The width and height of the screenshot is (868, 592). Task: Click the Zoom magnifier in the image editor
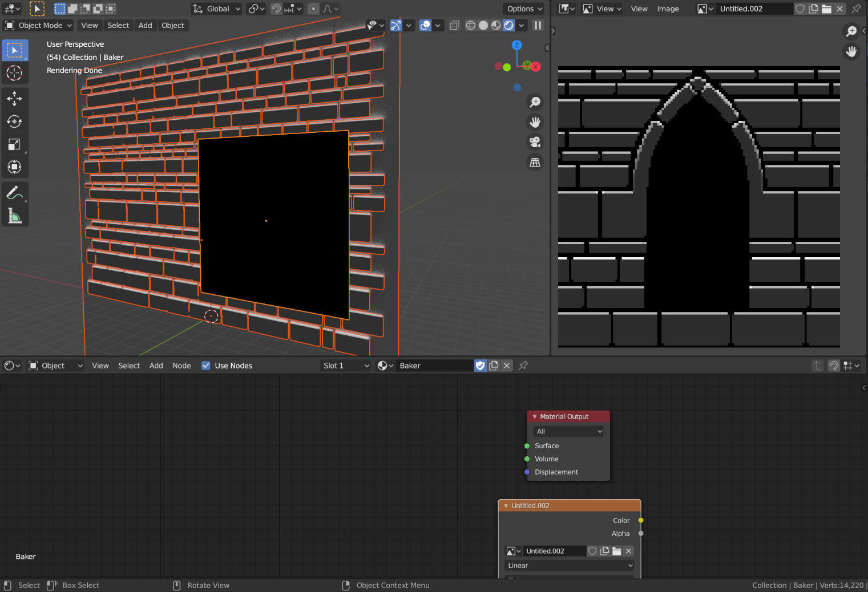(851, 31)
